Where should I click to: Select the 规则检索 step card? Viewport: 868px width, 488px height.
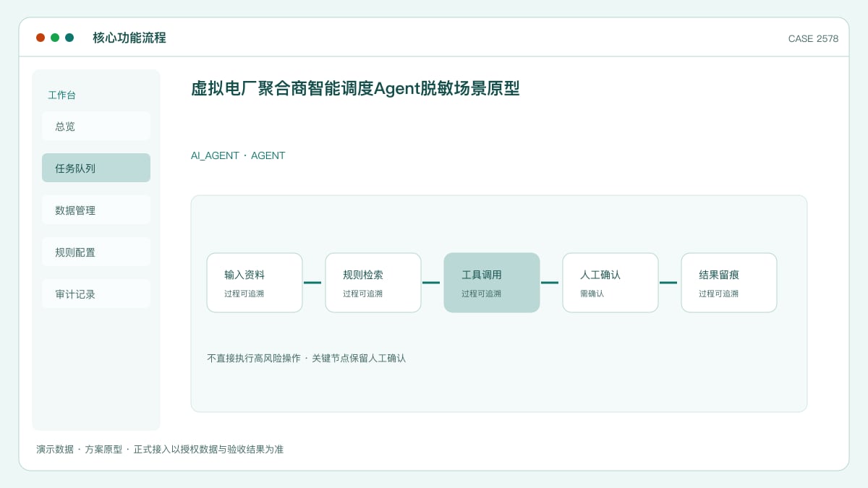[x=373, y=283]
